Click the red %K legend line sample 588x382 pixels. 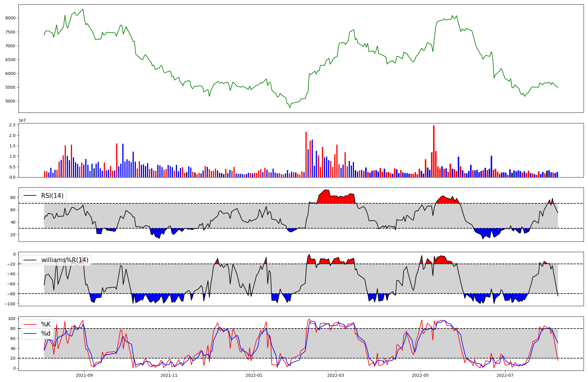pos(30,324)
